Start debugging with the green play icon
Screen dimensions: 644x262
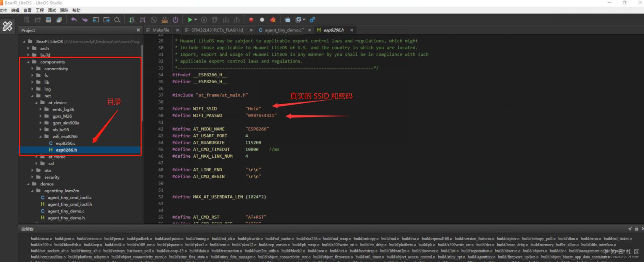pyautogui.click(x=190, y=20)
